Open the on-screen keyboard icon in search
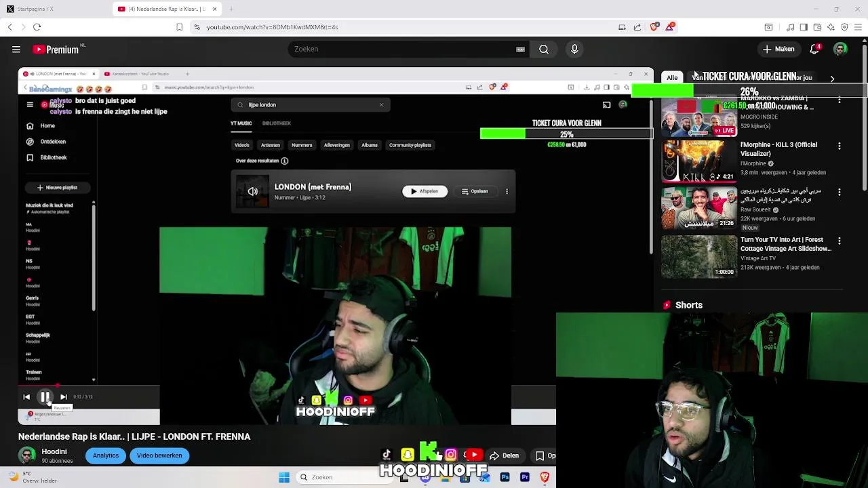The width and height of the screenshot is (868, 488). 520,49
